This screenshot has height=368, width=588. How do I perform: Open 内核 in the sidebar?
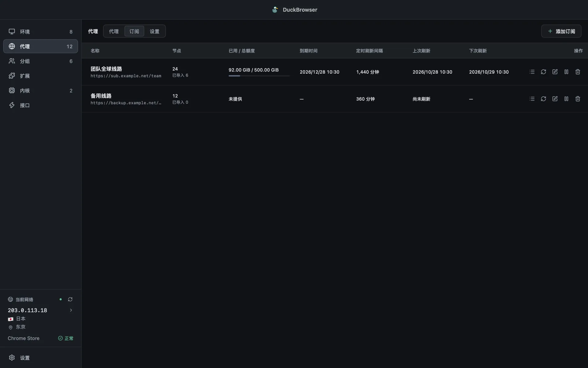(x=40, y=90)
